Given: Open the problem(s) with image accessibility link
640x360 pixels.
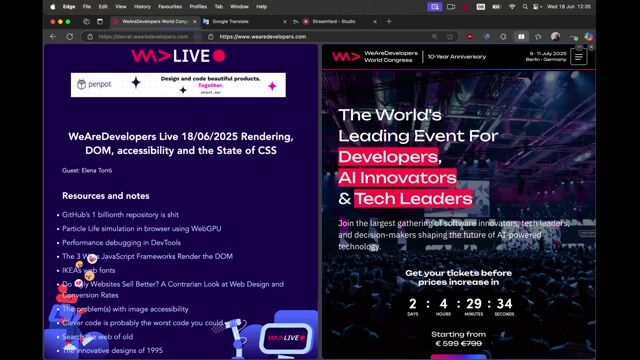Looking at the screenshot, I should pos(125,309).
